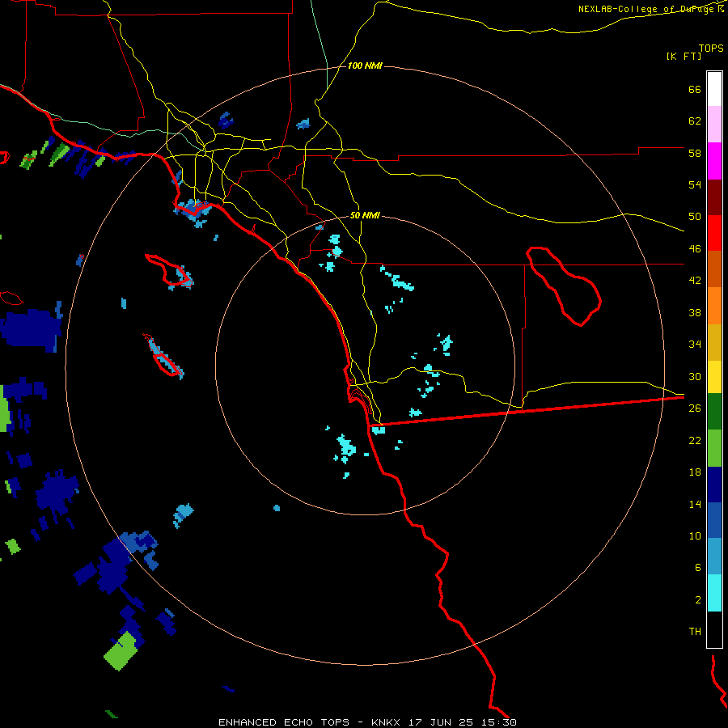The height and width of the screenshot is (728, 728).
Task: Click the medium blue legend swatch near 10
Action: [x=714, y=520]
